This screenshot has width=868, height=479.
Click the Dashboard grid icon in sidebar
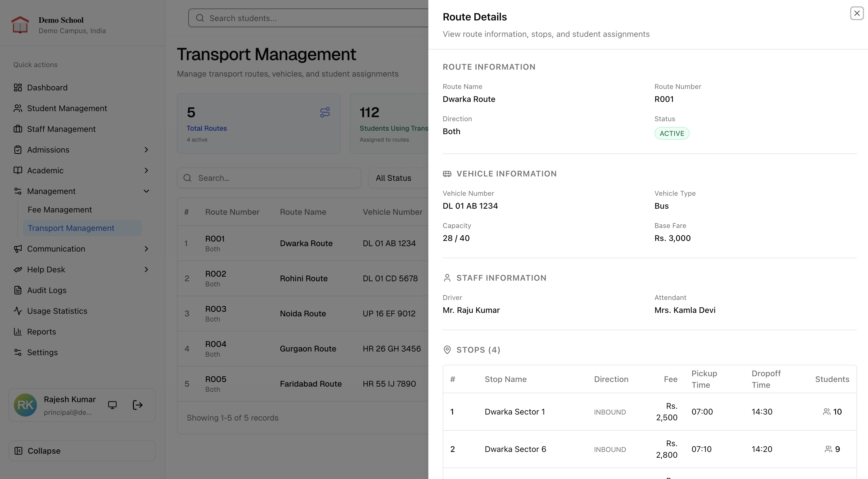coord(18,88)
